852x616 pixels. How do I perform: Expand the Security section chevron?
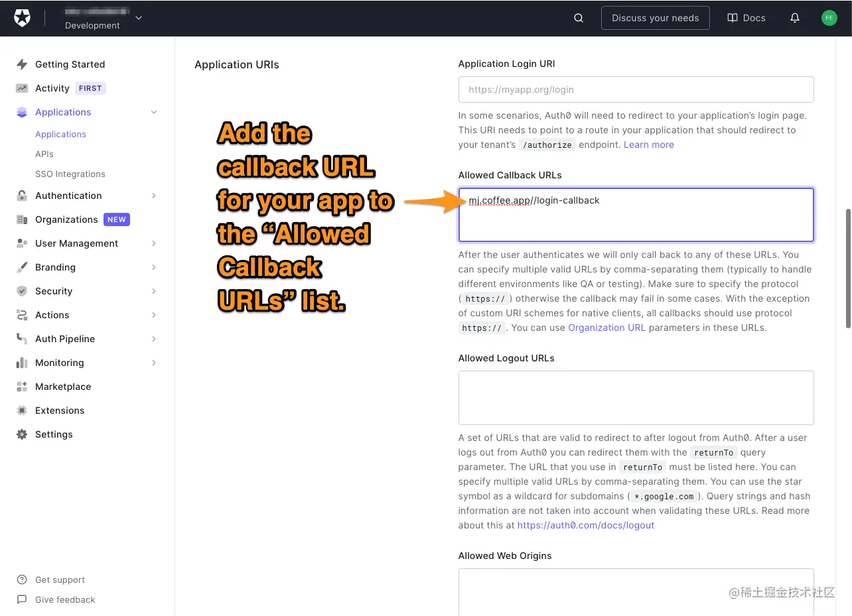tap(154, 291)
